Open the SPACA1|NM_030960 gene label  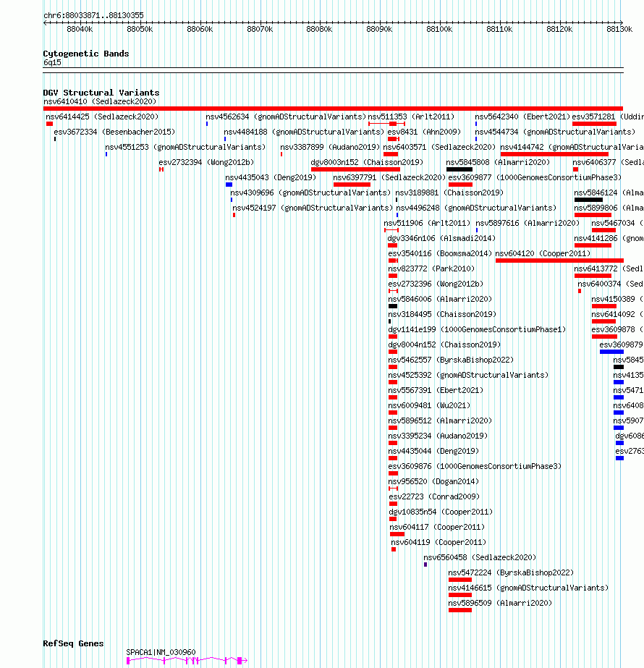(161, 652)
